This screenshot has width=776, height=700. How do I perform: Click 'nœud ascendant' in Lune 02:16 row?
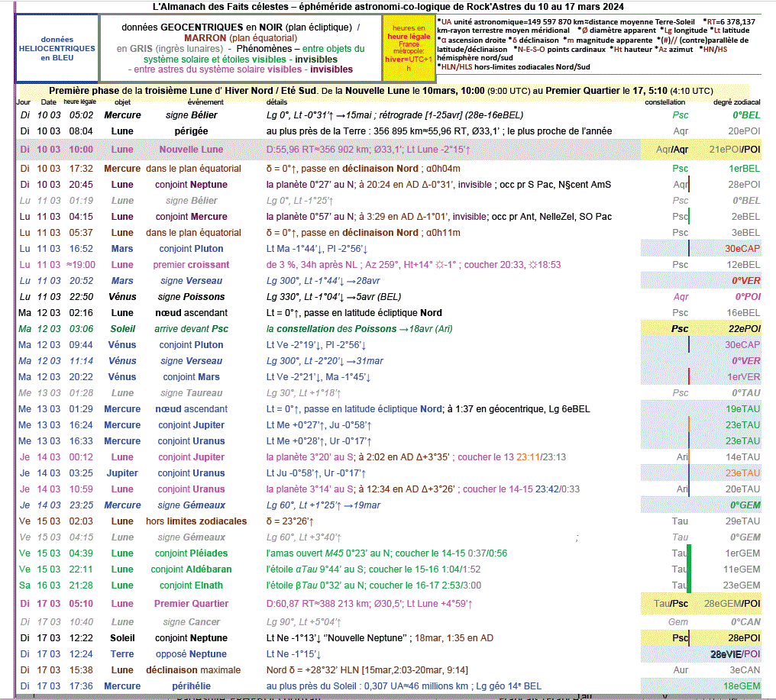click(191, 313)
